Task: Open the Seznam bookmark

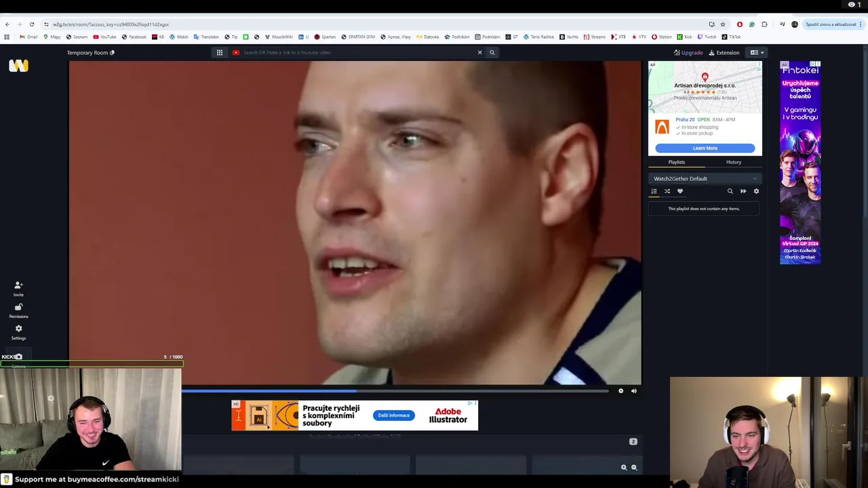Action: point(77,37)
